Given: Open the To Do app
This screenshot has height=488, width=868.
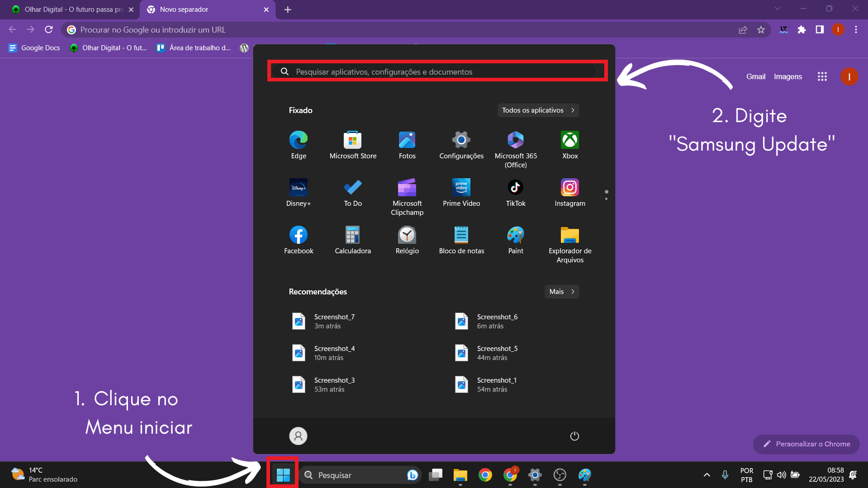Looking at the screenshot, I should click(x=353, y=193).
